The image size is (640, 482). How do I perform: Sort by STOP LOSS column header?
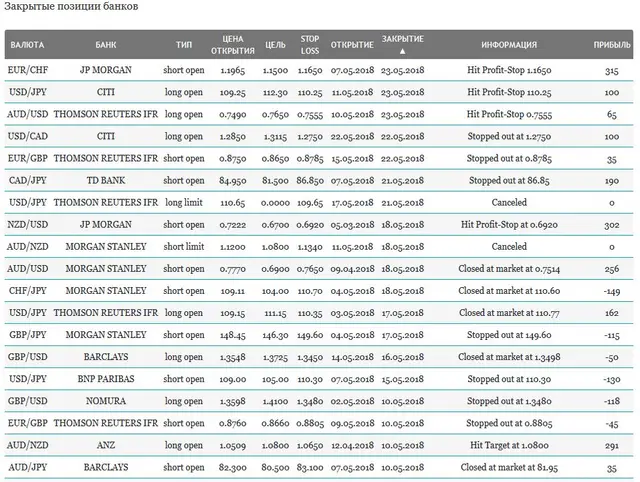[310, 45]
